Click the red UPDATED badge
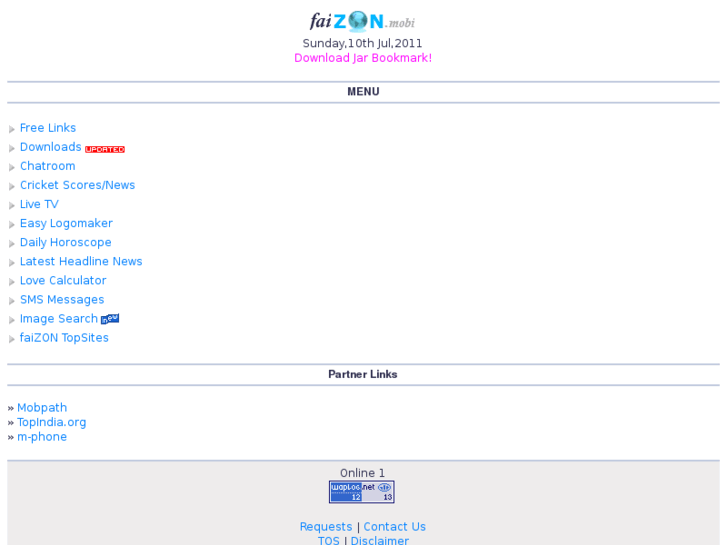 105,149
